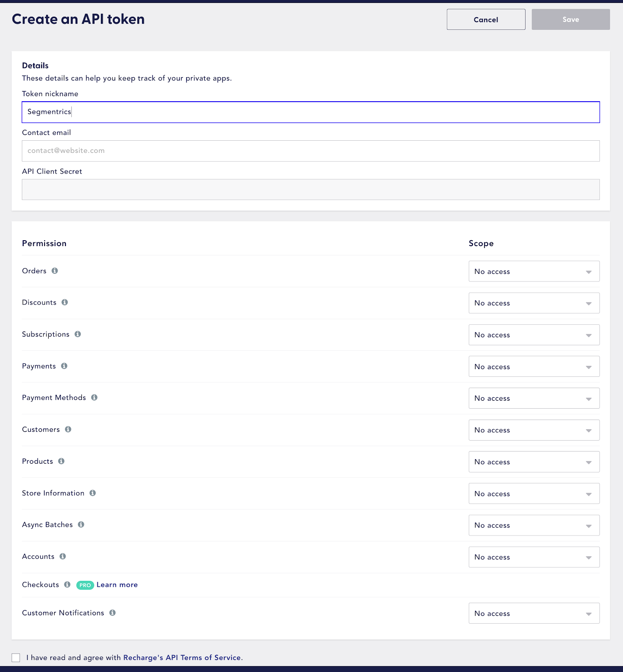
Task: Click the Checkouts info icon
Action: coord(67,585)
